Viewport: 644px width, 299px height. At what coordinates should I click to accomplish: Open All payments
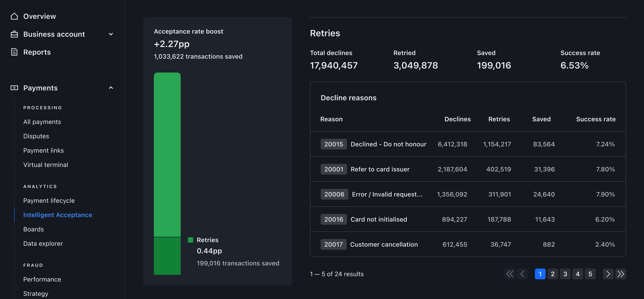tap(42, 122)
